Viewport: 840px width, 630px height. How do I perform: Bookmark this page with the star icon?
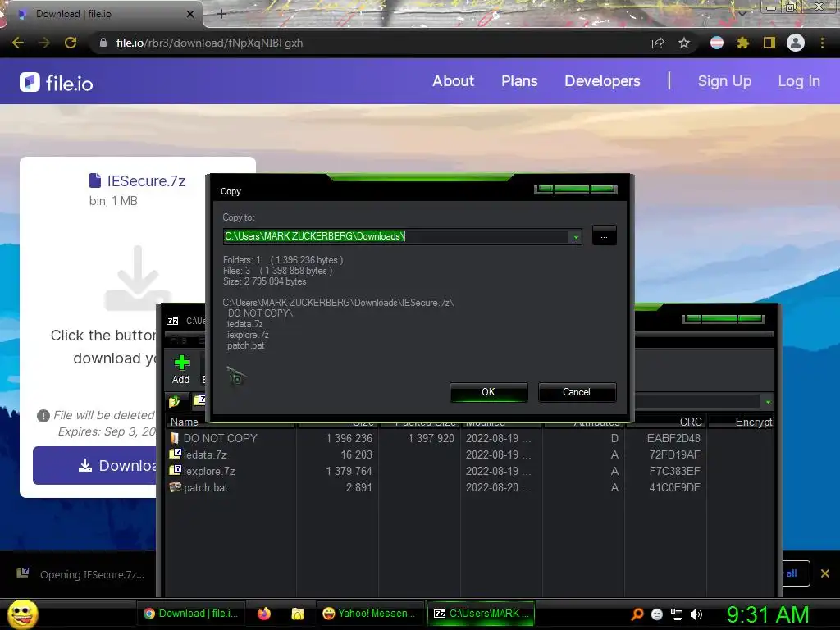(684, 43)
